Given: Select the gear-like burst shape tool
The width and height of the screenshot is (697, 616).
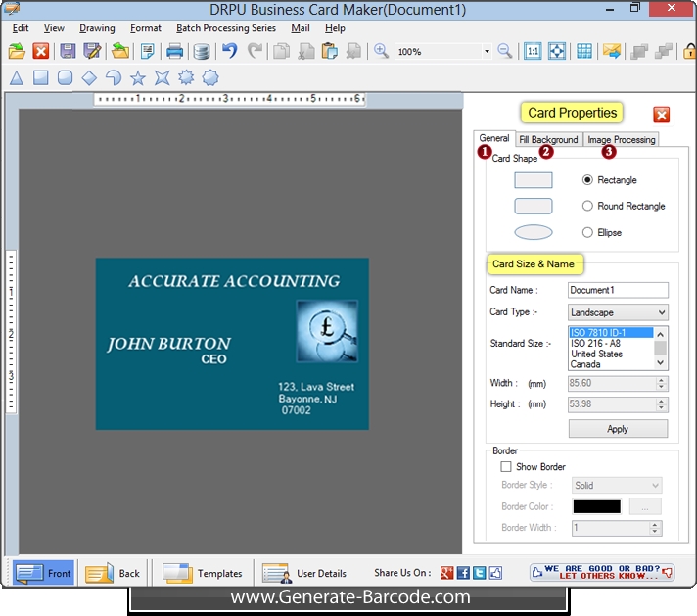Looking at the screenshot, I should pos(186,77).
